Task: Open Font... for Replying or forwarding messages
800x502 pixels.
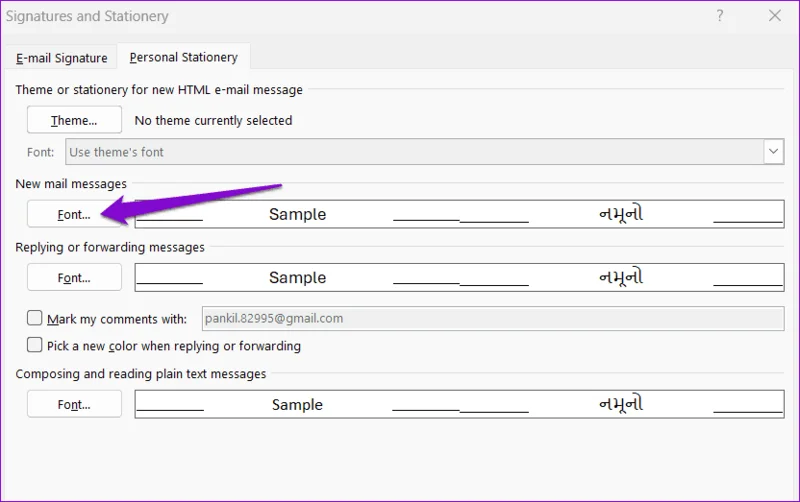Action: pyautogui.click(x=74, y=278)
